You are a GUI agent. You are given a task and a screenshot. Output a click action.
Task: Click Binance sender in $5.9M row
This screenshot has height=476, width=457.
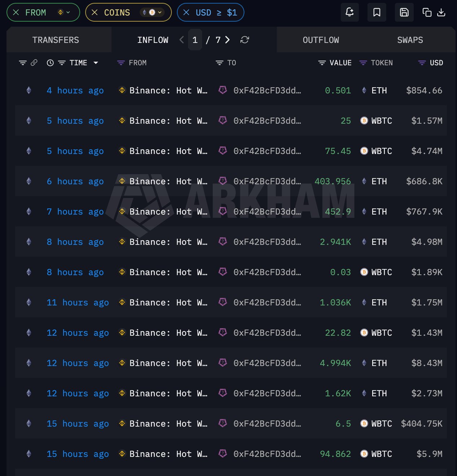coord(169,454)
